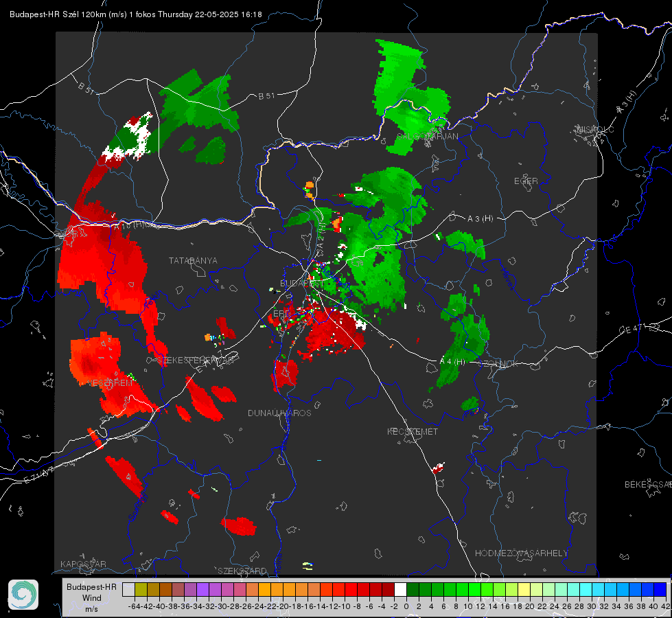Click the HÓDMEZŐVÁSÁRHELY city label
Image resolution: width=672 pixels, height=618 pixels.
[x=521, y=553]
